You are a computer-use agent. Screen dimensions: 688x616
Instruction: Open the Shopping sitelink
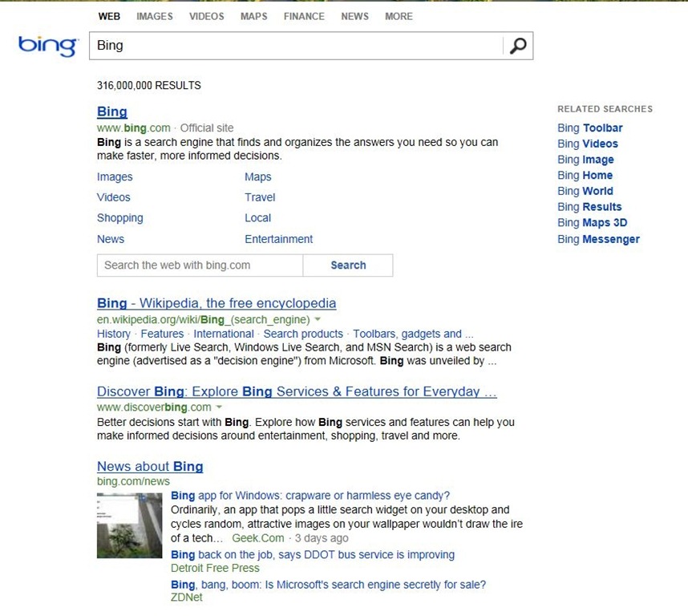[119, 218]
